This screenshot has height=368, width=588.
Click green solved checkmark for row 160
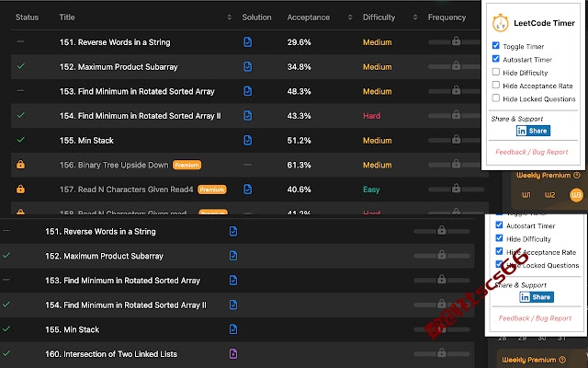click(x=6, y=353)
